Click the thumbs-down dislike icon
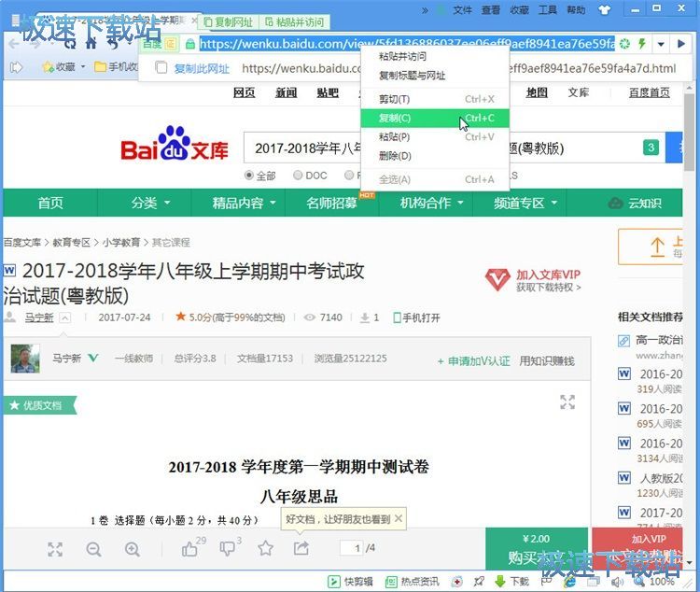700x592 pixels. [x=228, y=548]
